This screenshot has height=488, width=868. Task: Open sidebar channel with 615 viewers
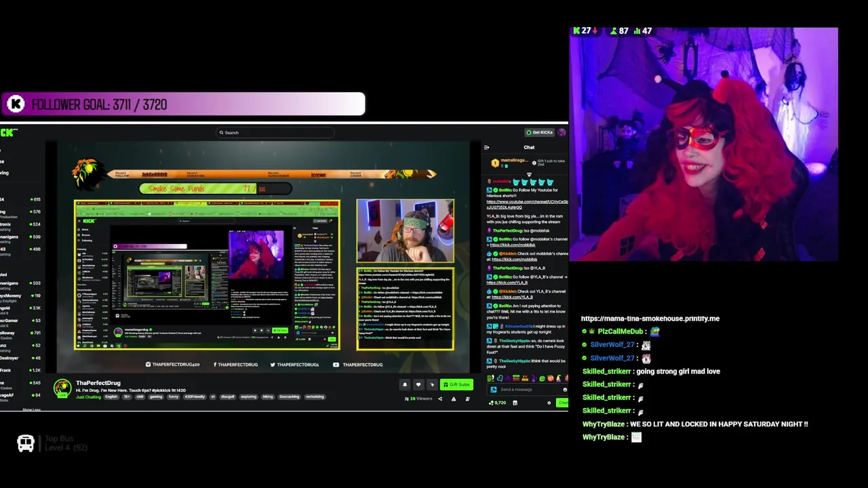20,199
